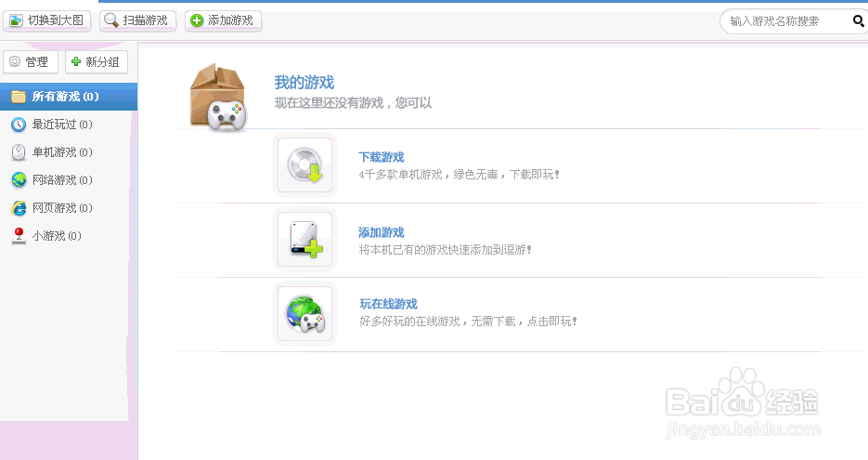Click the 扫描游戏 button
868x460 pixels.
(x=137, y=20)
